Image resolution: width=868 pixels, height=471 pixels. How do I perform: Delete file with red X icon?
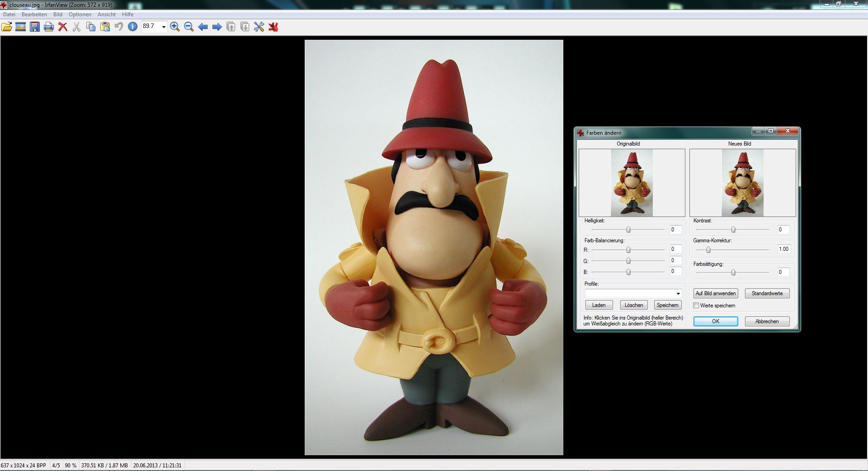(x=63, y=27)
